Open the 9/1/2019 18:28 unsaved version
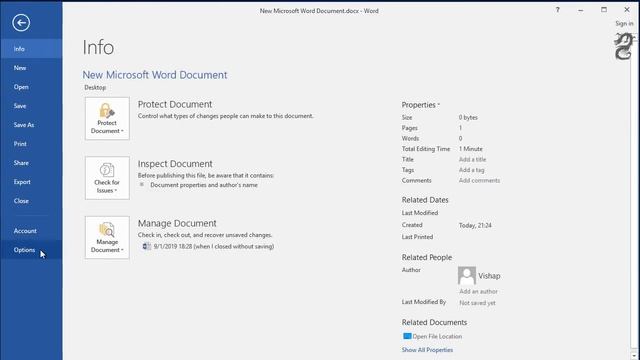 (x=213, y=247)
